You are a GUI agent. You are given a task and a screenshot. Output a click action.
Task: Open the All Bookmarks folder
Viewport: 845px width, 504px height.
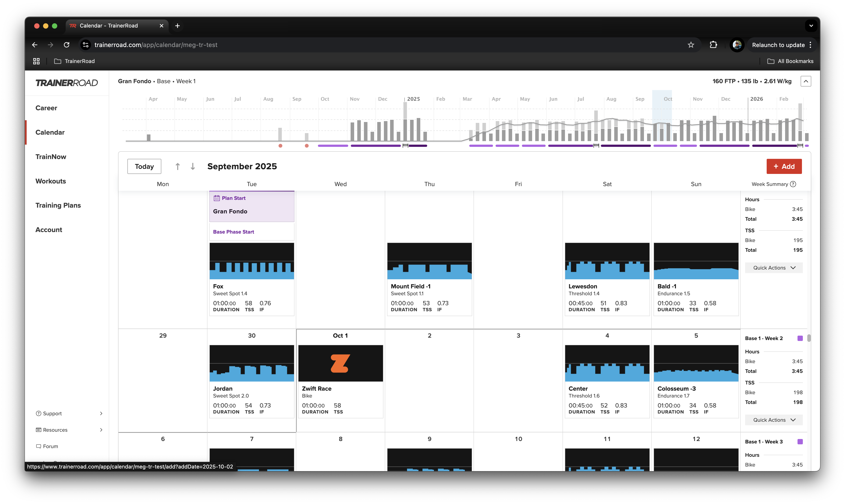click(790, 61)
